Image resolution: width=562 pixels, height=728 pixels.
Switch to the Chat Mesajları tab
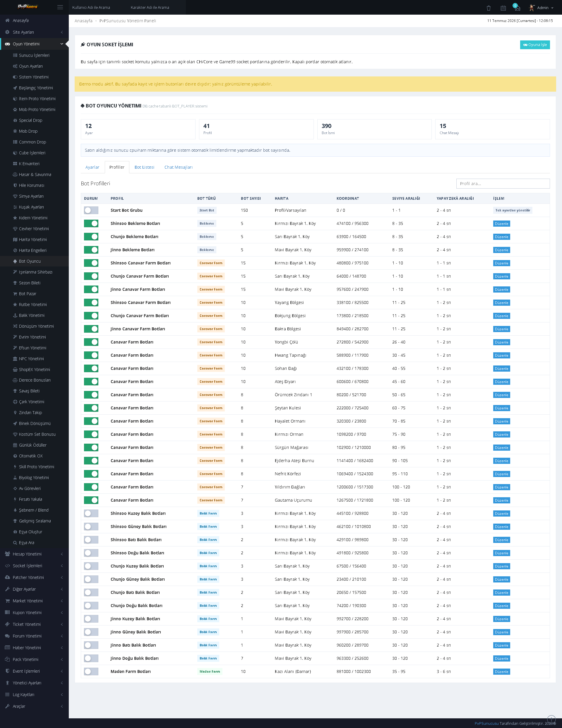[x=178, y=167]
